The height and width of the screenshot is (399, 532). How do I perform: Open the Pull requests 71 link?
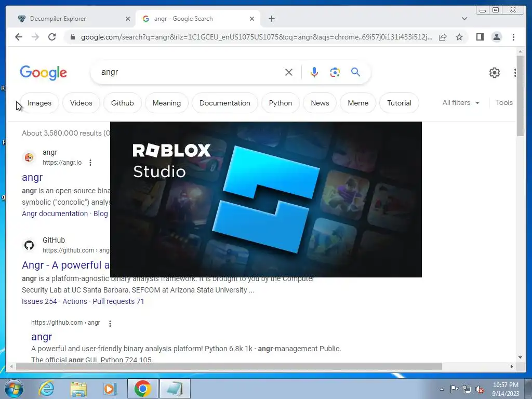coord(118,301)
